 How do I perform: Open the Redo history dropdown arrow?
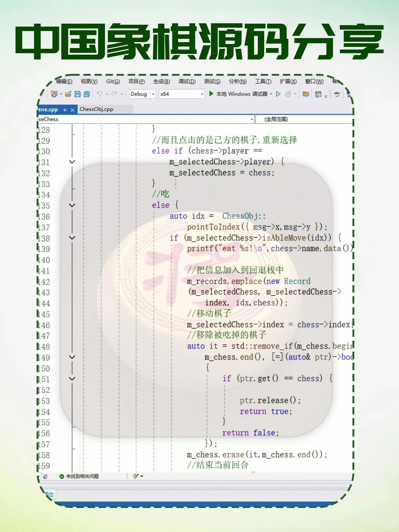coord(122,94)
